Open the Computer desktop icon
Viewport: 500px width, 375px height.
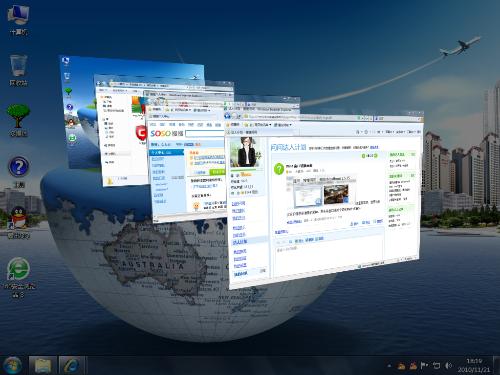pos(19,20)
